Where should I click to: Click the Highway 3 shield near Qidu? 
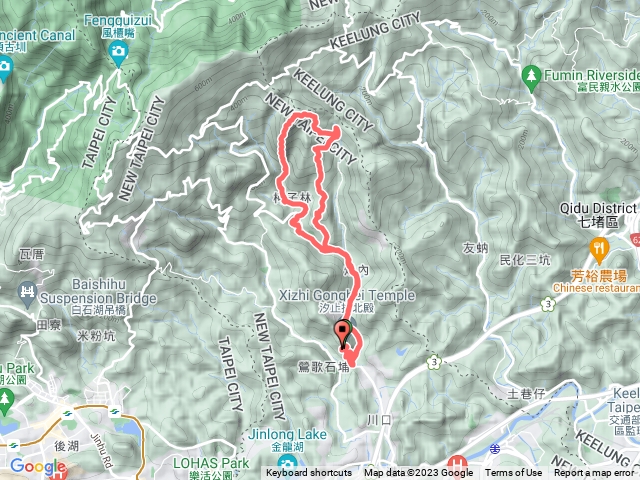click(x=549, y=304)
